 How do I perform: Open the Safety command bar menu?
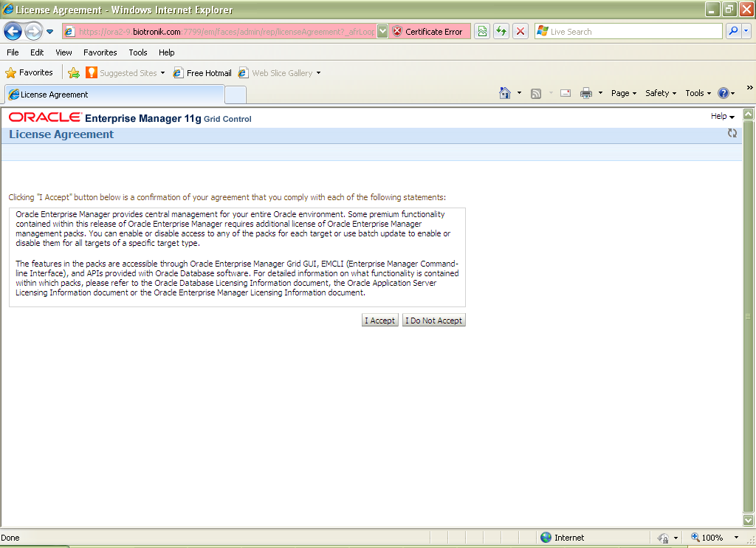click(661, 93)
